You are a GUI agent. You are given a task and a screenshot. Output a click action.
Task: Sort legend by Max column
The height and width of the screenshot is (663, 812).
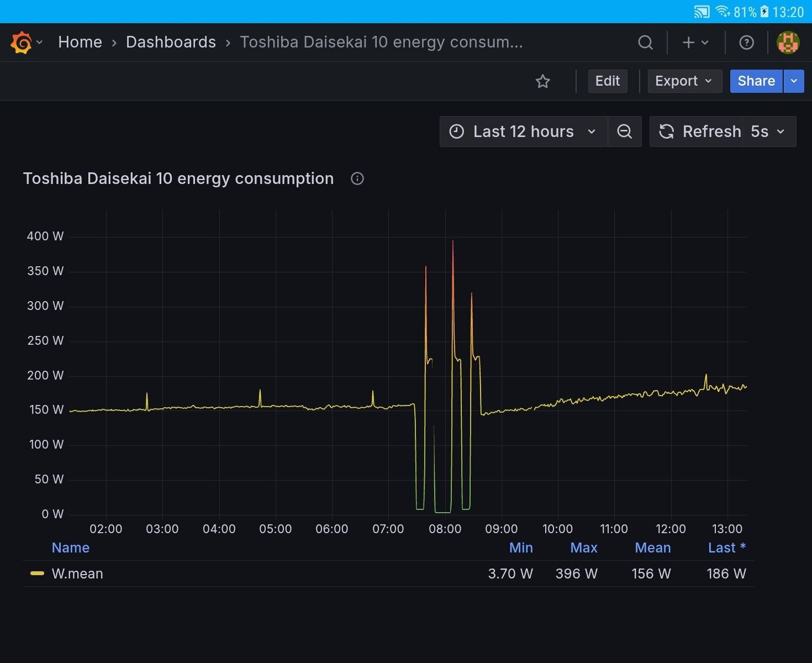point(584,548)
